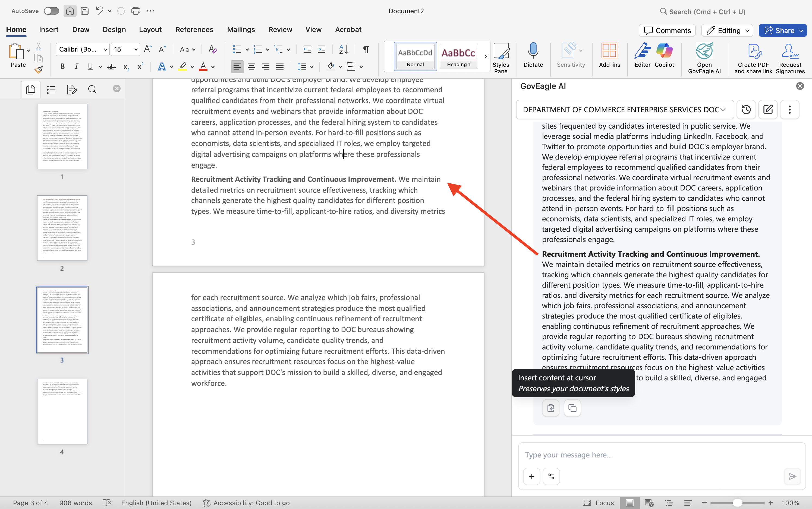The height and width of the screenshot is (509, 812).
Task: Expand the styles gallery arrow
Action: (486, 56)
